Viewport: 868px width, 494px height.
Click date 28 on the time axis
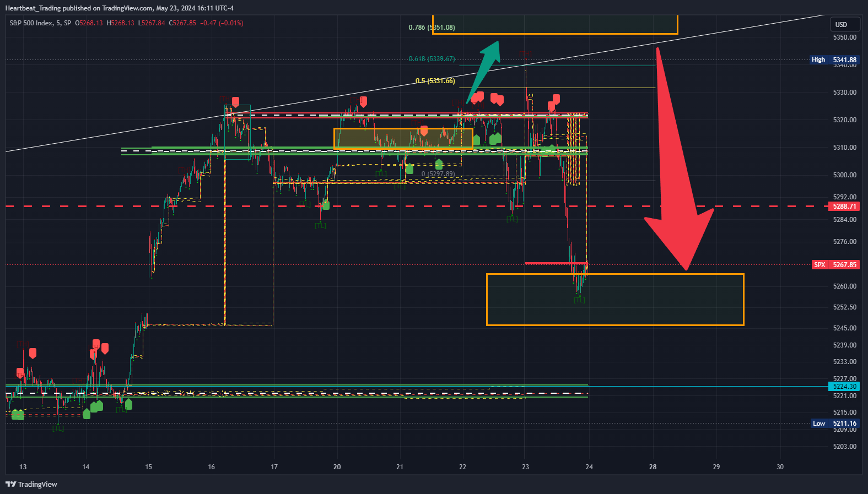click(x=653, y=467)
